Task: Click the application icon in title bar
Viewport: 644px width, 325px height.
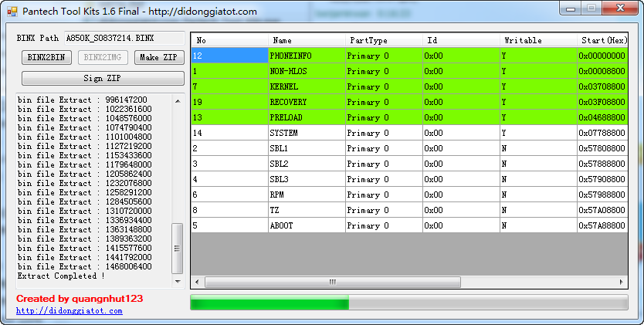Action: 11,11
